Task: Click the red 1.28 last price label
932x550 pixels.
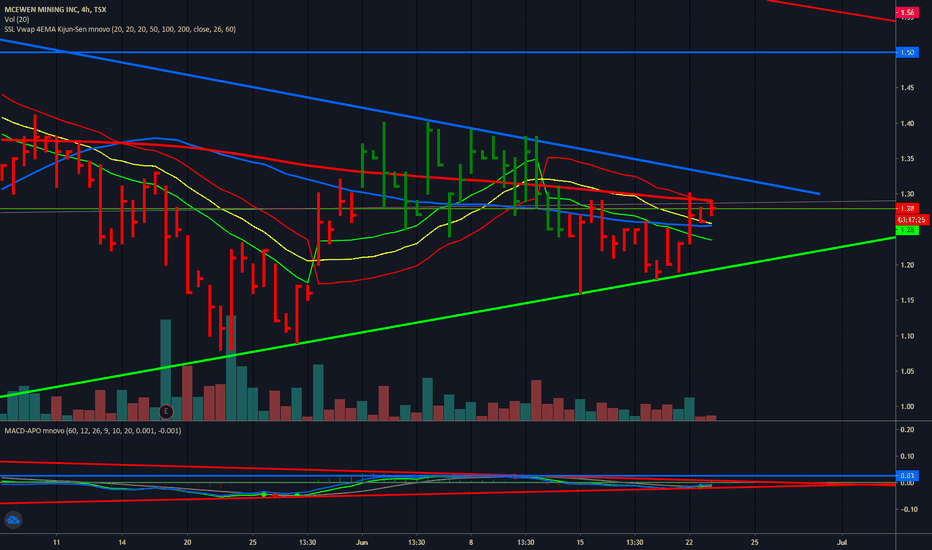Action: click(907, 208)
